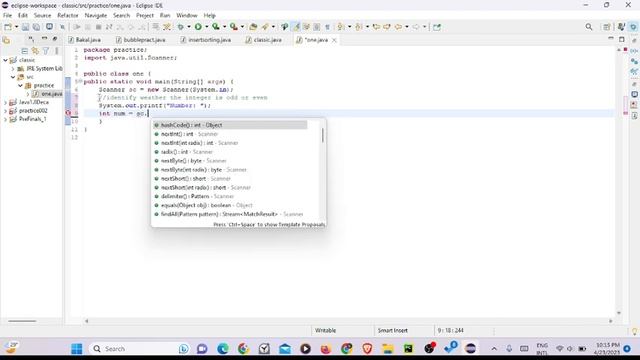Switch to the Java perspective icon

coord(621,27)
